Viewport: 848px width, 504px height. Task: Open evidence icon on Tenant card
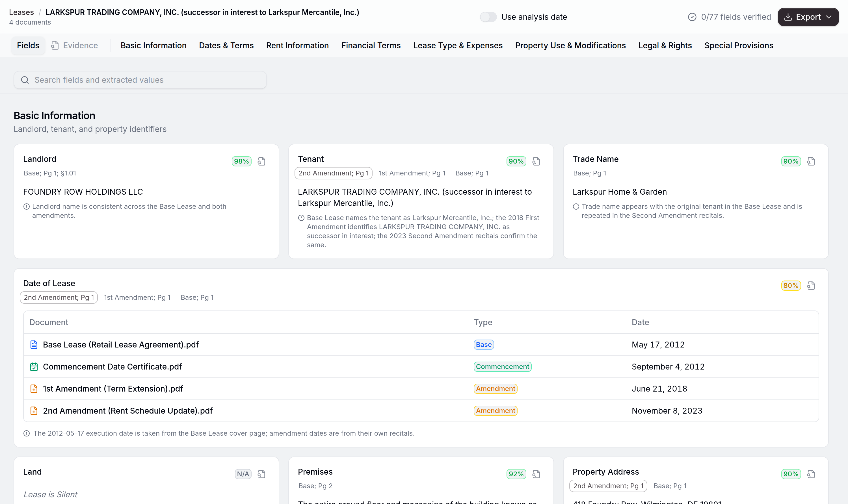(x=536, y=161)
